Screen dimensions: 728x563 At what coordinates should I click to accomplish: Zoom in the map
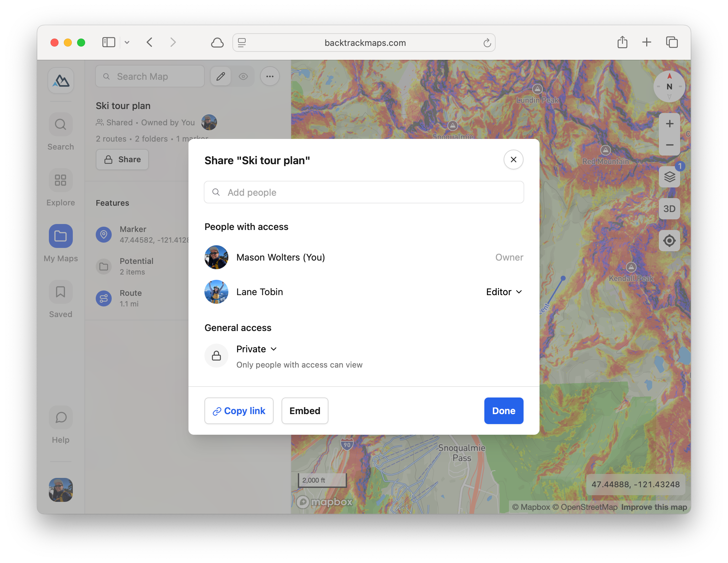coord(669,124)
